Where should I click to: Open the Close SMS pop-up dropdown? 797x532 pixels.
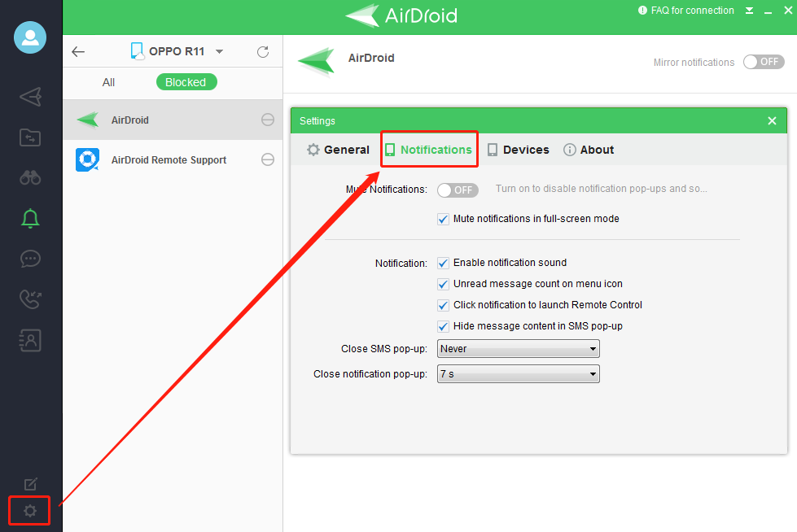(518, 349)
